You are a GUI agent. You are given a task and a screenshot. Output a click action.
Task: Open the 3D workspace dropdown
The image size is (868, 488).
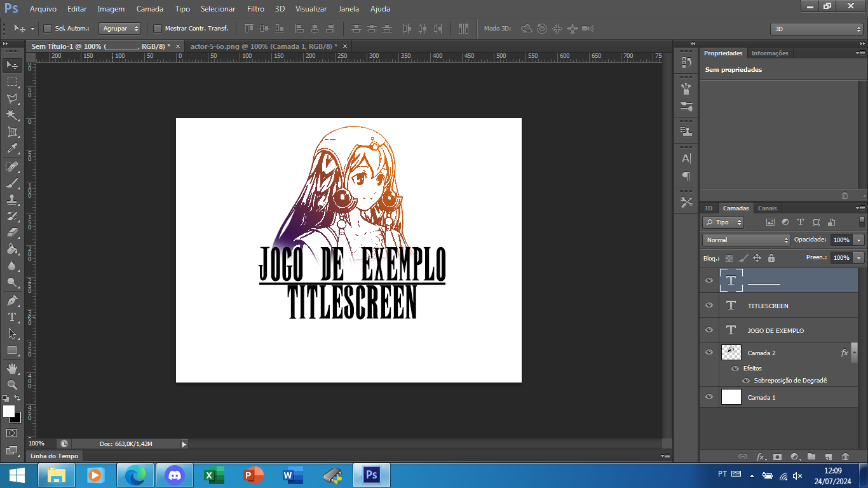point(817,29)
